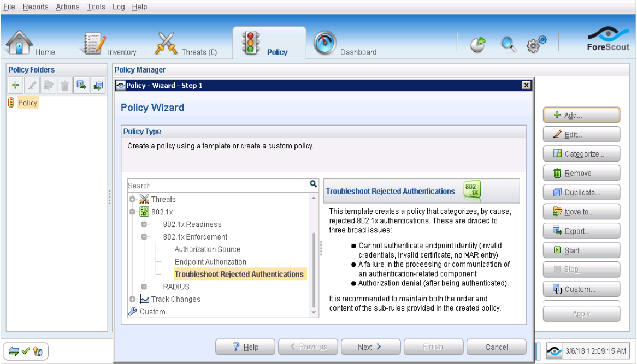Click the export folder icon
Viewport: 637px width, 364px height.
81,85
